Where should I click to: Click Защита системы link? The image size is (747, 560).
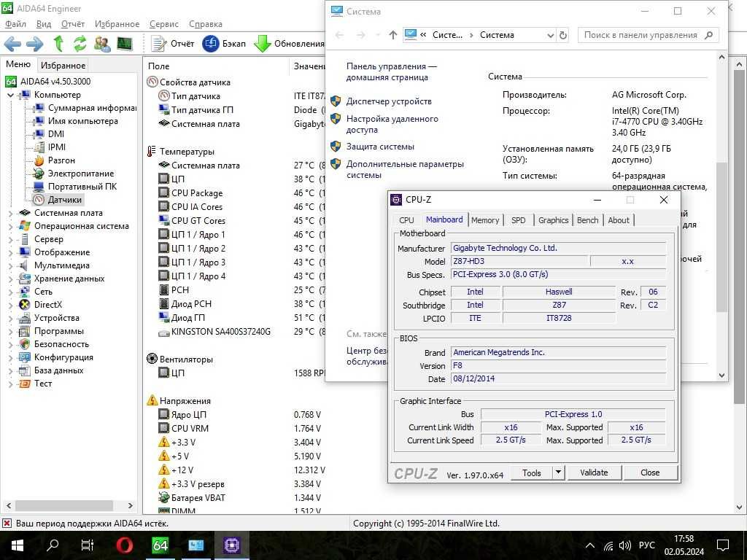tap(380, 146)
